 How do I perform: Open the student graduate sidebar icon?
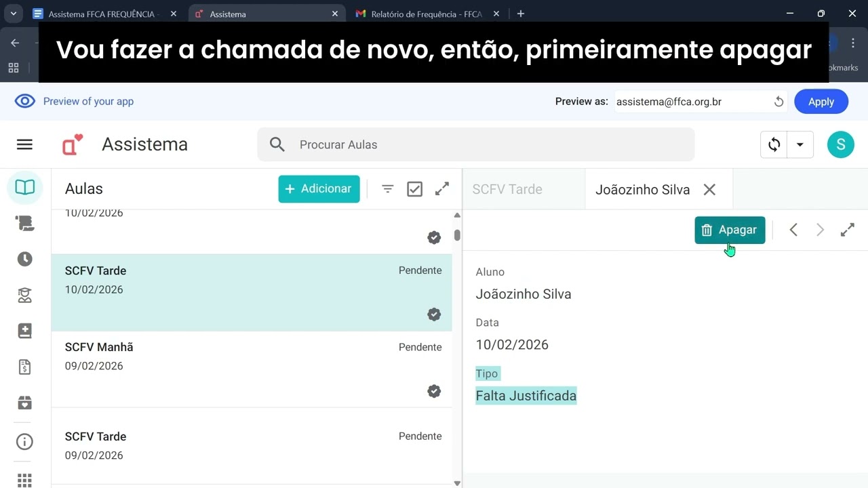25,295
